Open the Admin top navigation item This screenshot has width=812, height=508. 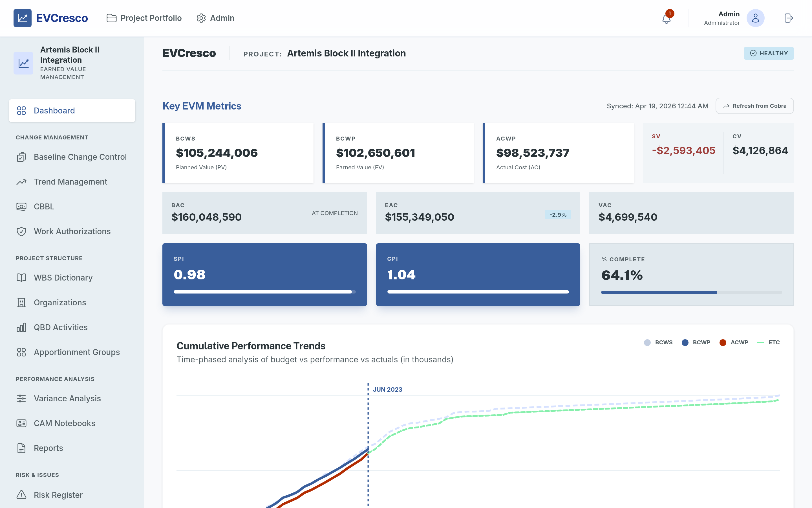pyautogui.click(x=215, y=18)
